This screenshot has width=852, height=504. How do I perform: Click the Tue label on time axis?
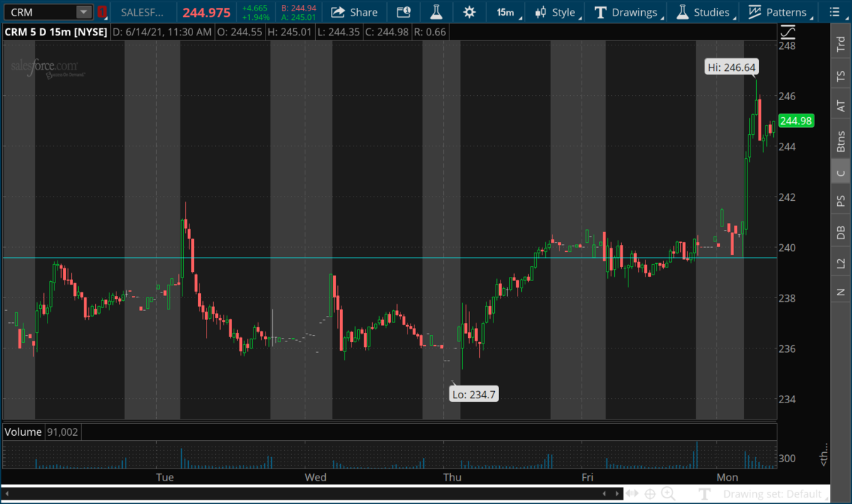(x=165, y=477)
